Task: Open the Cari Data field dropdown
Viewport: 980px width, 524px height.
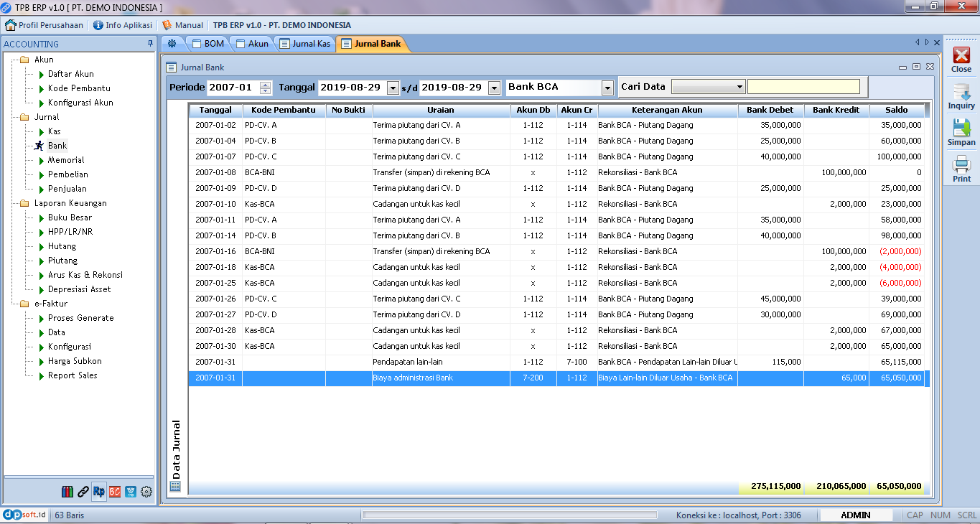Action: click(739, 87)
